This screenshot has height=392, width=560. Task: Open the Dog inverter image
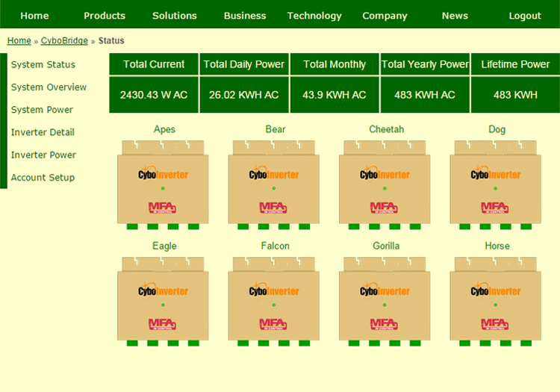[x=495, y=185]
